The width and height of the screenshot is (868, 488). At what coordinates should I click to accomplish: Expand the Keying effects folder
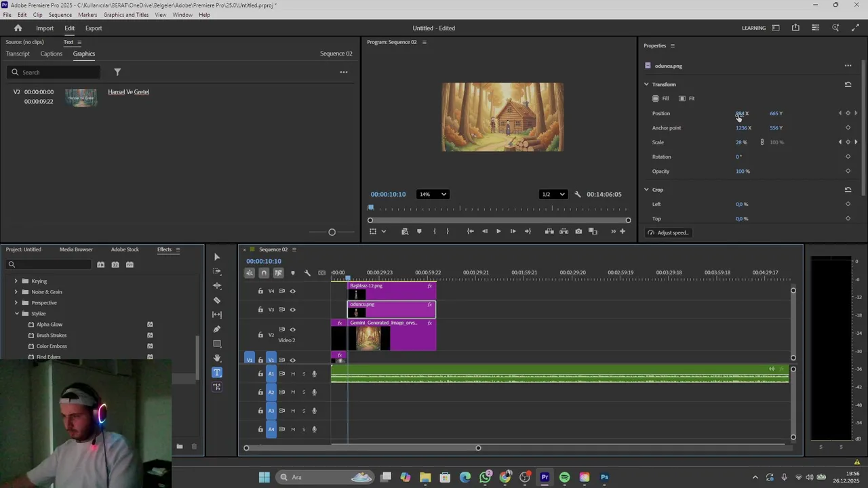(x=16, y=281)
